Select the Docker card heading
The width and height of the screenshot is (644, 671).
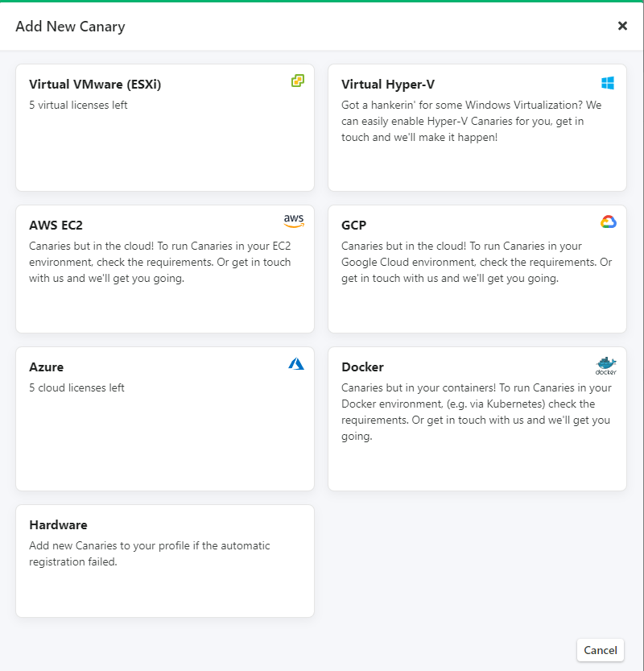(362, 367)
